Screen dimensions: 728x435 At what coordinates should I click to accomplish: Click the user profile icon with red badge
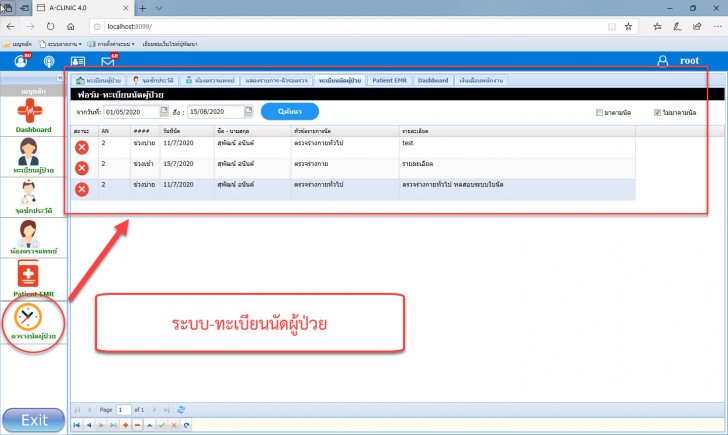tap(21, 60)
